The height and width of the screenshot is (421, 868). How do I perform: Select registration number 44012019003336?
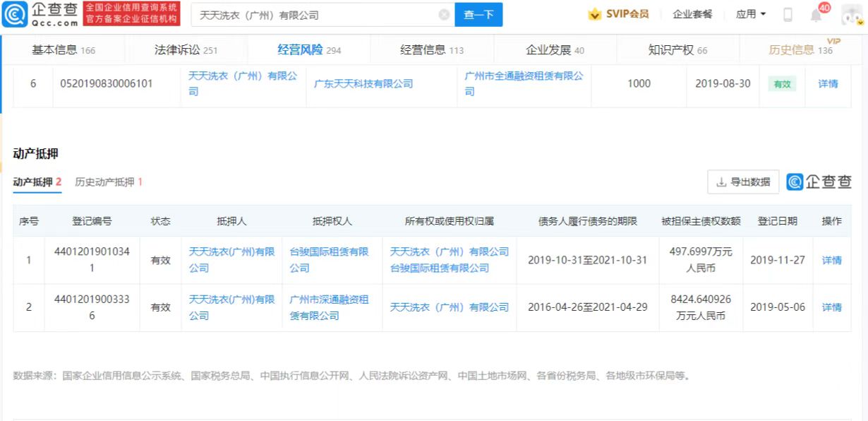click(x=92, y=307)
